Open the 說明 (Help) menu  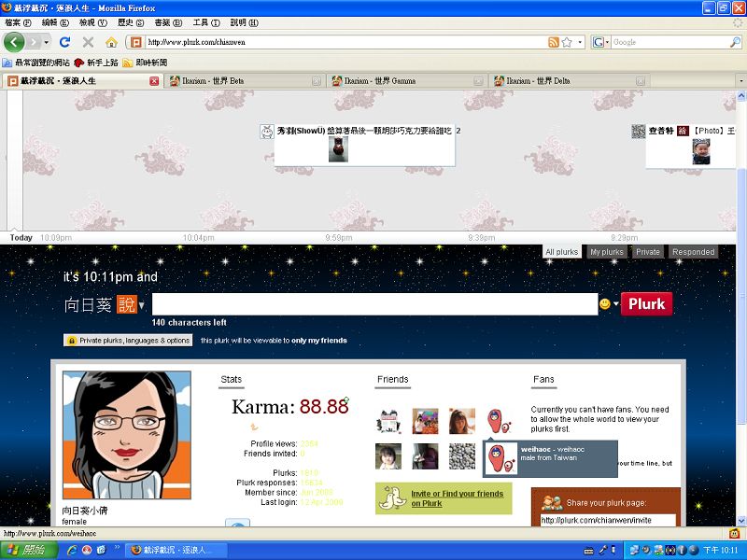[x=244, y=22]
